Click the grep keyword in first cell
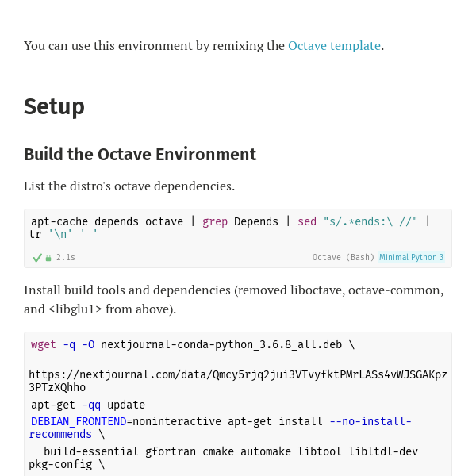The width and height of the screenshot is (476, 476). pos(215,221)
